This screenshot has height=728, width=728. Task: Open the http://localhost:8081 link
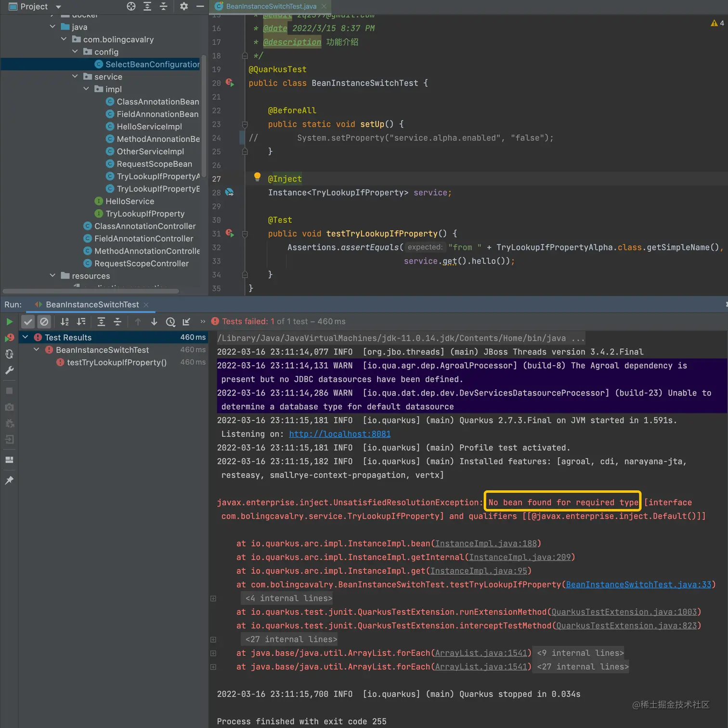click(x=340, y=434)
